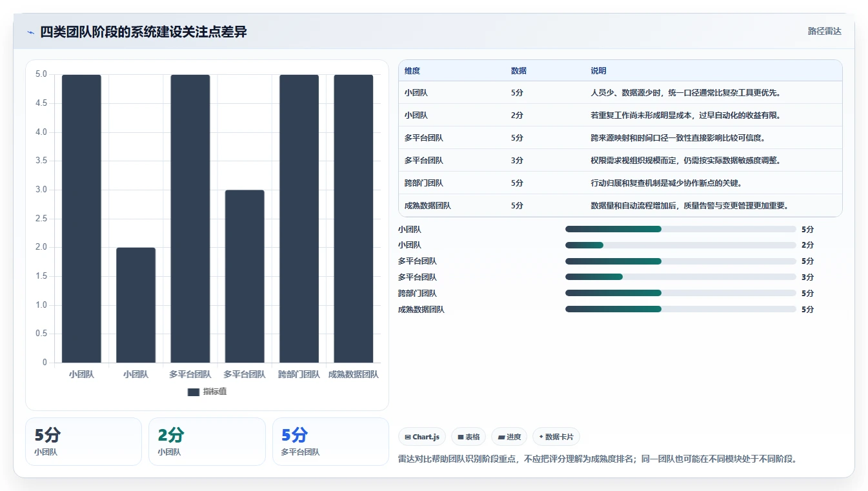The width and height of the screenshot is (868, 491).
Task: Click the shortest chart bar reaching 2.0
Action: [136, 305]
